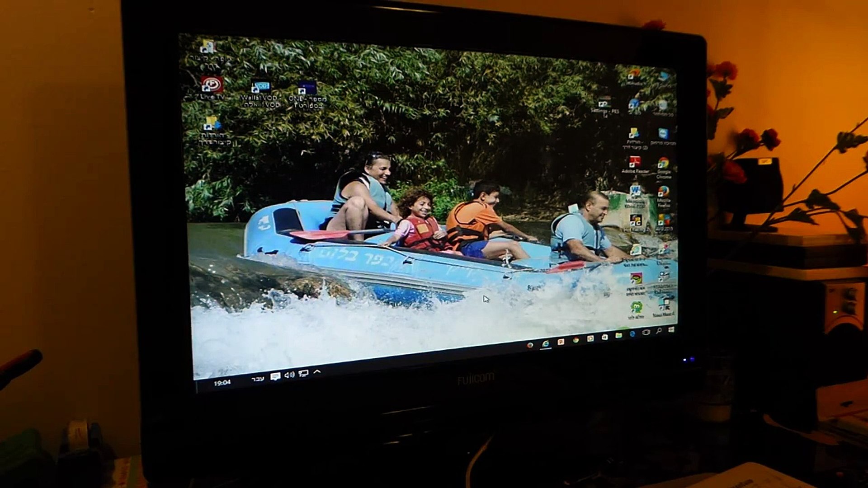
Task: Click Internet Explorer in the taskbar
Action: (546, 344)
